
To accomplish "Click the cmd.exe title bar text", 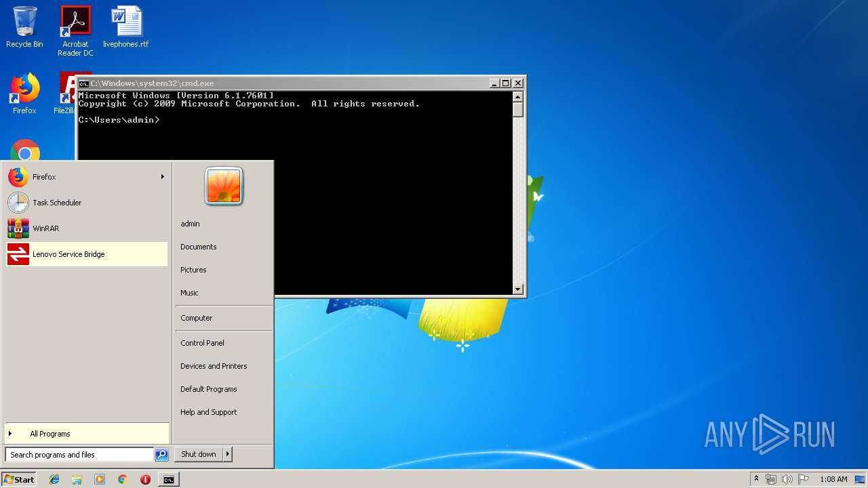I will tap(153, 83).
